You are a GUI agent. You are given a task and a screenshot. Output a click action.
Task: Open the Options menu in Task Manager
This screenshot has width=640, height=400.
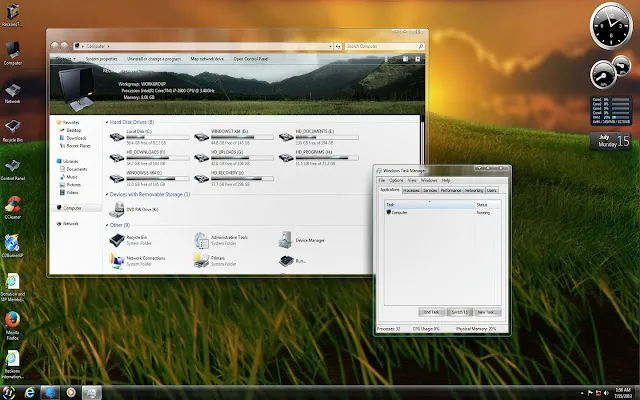click(x=396, y=180)
